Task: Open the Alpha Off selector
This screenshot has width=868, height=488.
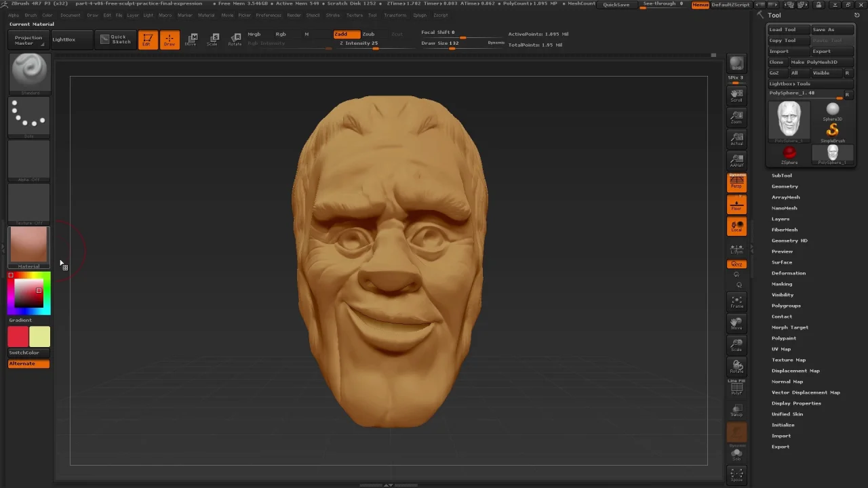Action: tap(29, 161)
